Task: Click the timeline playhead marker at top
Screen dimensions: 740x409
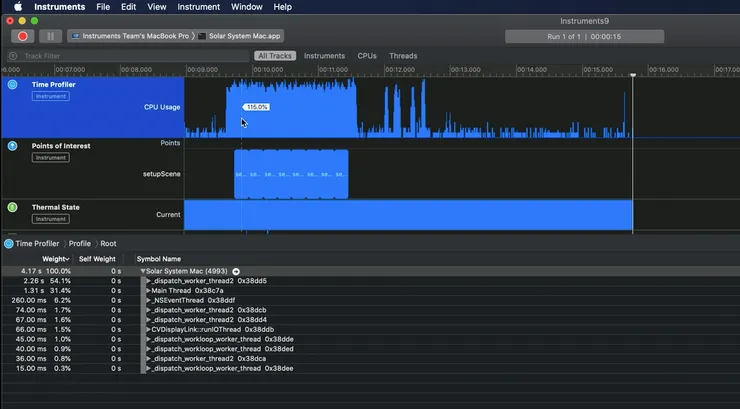Action: coord(633,75)
